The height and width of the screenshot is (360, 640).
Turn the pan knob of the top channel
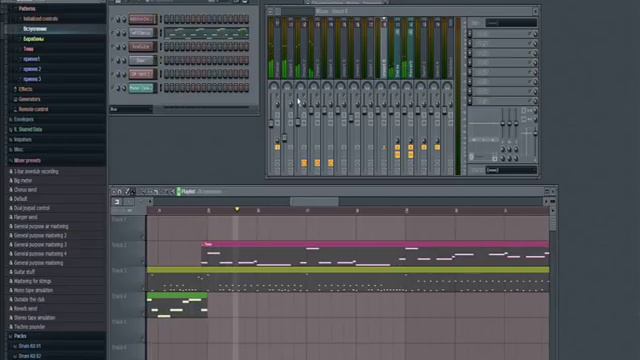pyautogui.click(x=118, y=19)
